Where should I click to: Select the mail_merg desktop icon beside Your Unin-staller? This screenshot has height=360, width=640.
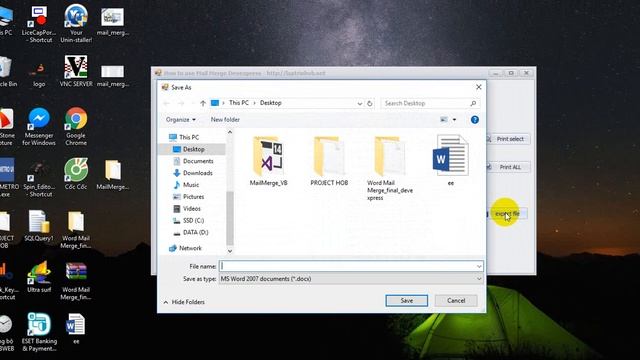point(113,21)
